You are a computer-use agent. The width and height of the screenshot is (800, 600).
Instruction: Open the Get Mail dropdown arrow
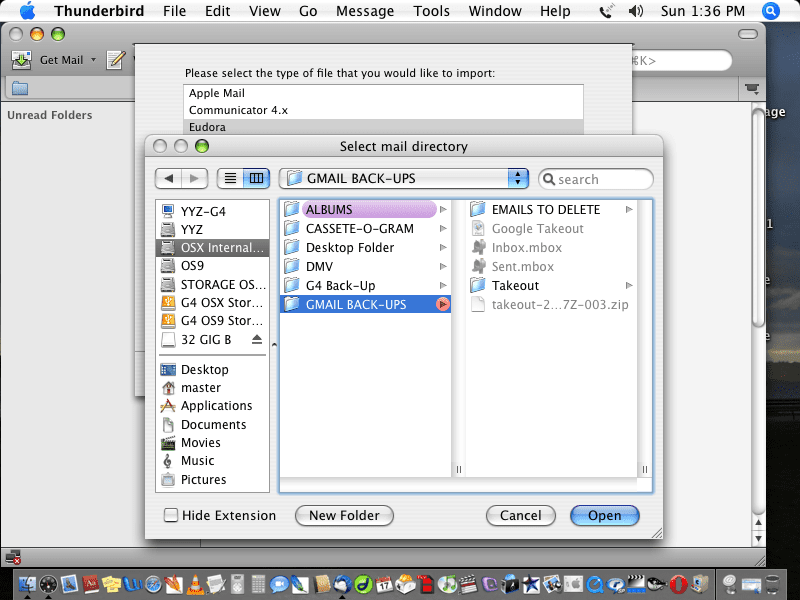(x=93, y=60)
